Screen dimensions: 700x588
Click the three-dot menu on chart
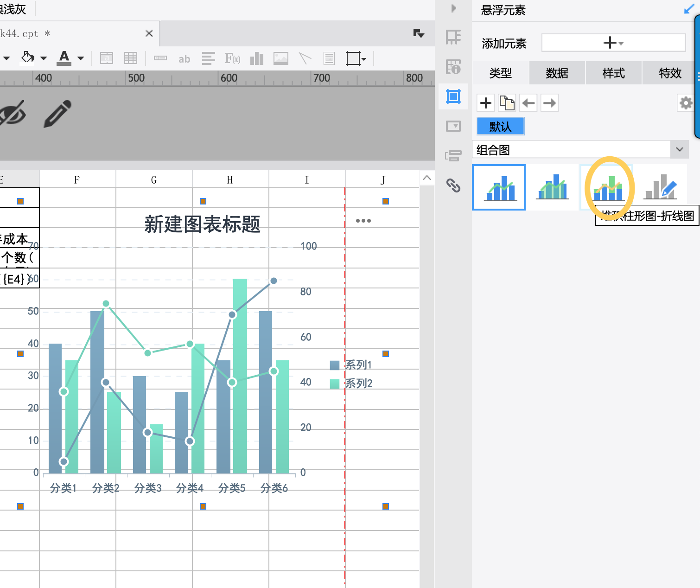point(363,221)
